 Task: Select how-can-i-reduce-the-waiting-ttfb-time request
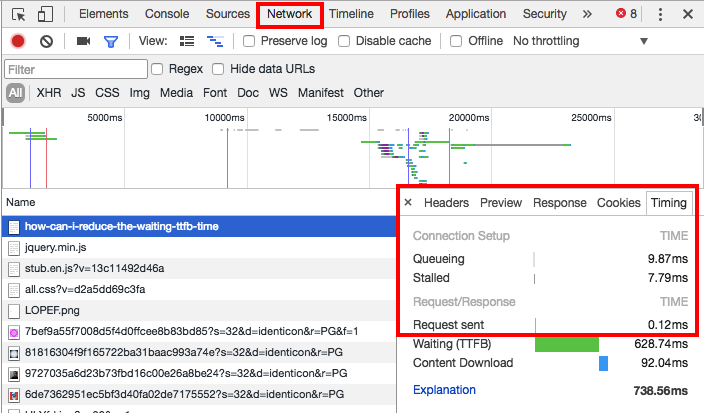click(x=199, y=227)
